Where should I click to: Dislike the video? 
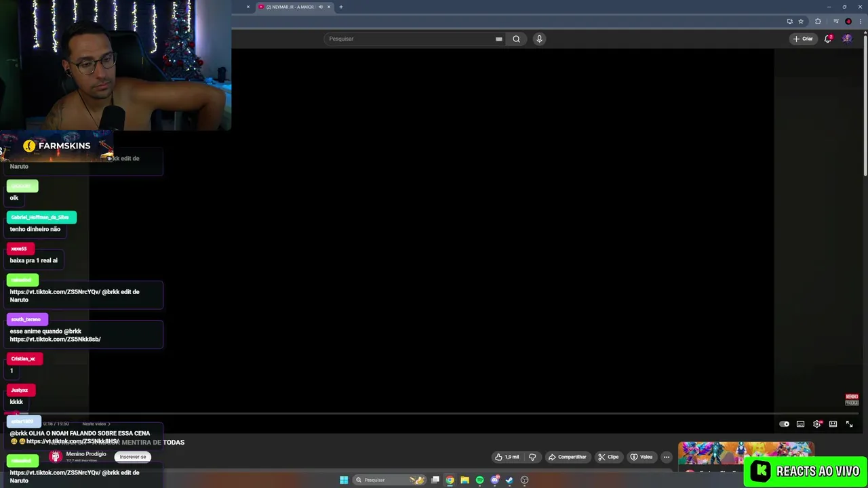click(x=532, y=457)
